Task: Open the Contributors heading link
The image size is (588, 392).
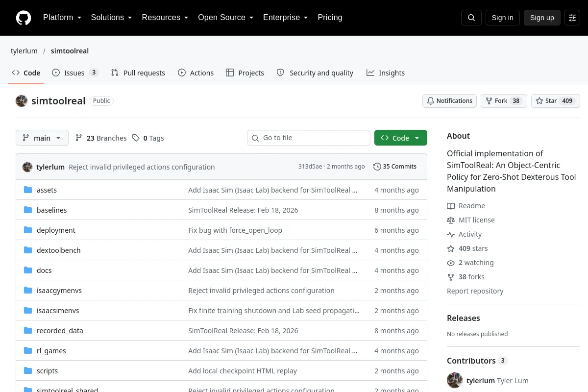Action: coord(477,361)
